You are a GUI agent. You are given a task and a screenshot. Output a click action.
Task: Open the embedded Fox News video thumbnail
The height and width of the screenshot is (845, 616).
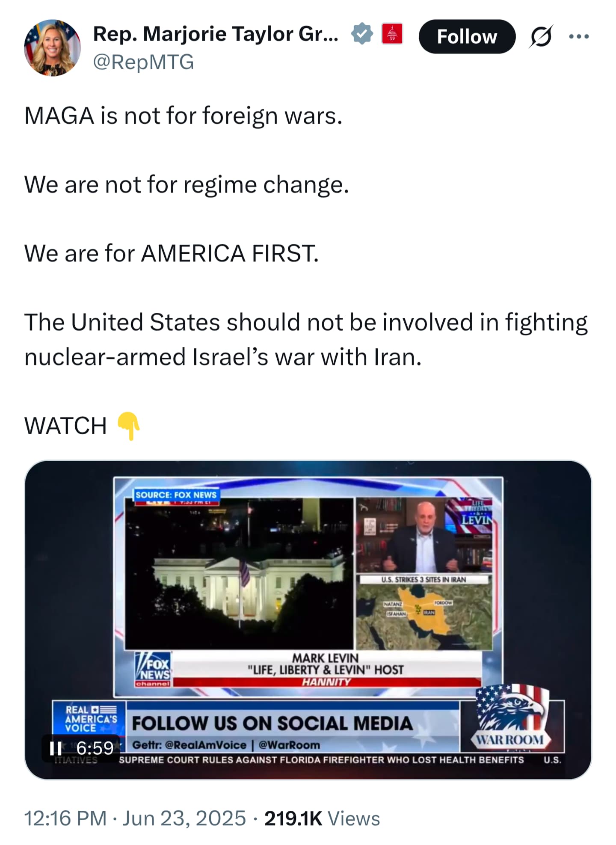click(x=308, y=620)
